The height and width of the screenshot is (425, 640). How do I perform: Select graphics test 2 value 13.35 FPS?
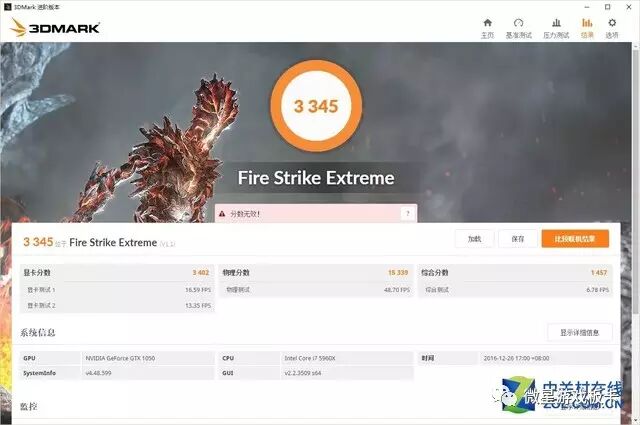coord(198,305)
